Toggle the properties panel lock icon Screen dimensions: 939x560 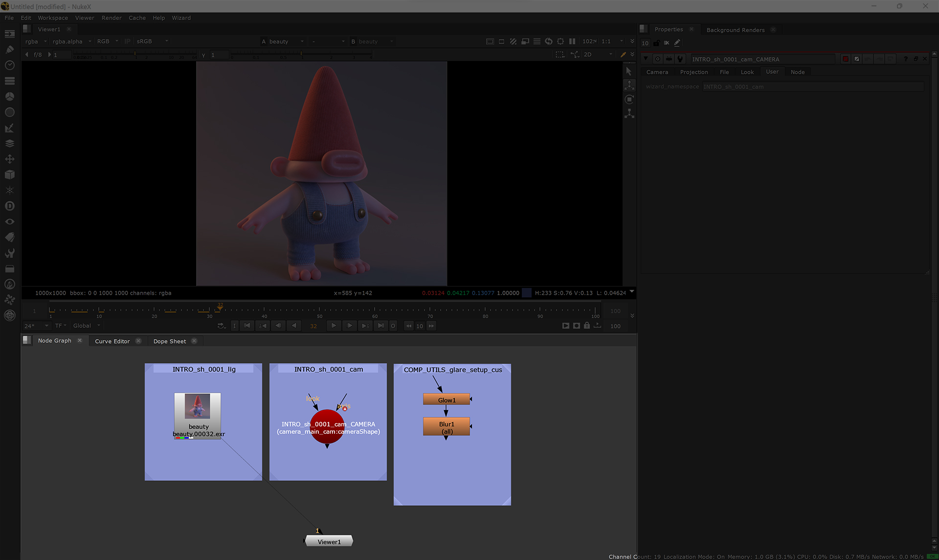(x=656, y=43)
